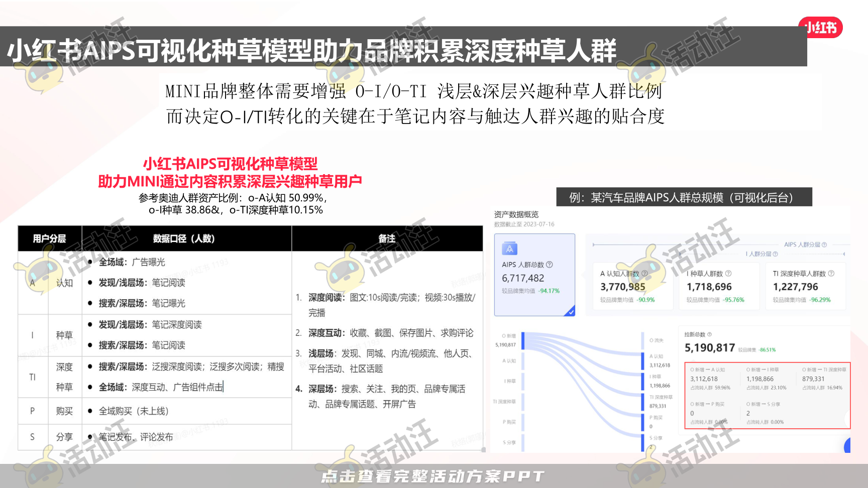Click the O 新增 → A 认知 value 3,112,618

[x=704, y=379]
